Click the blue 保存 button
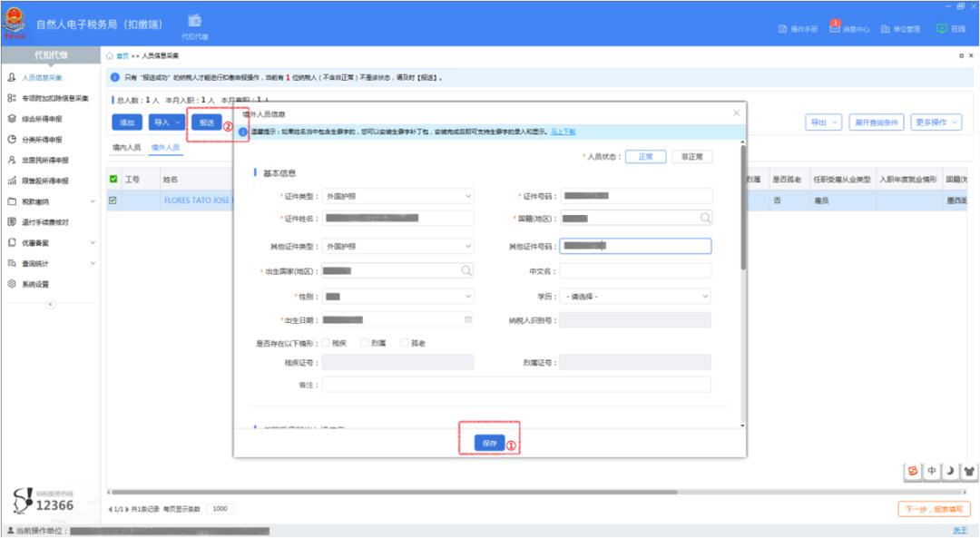This screenshot has width=980, height=538. click(x=490, y=443)
